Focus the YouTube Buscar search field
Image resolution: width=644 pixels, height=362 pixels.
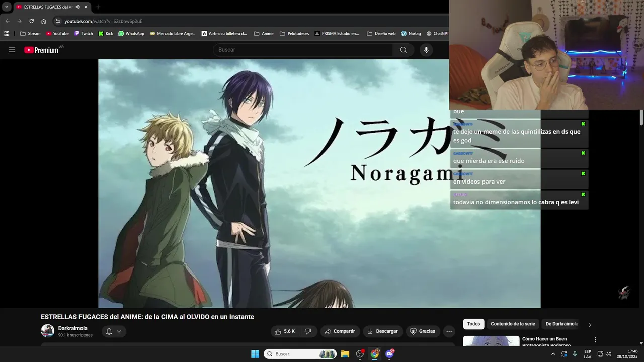[303, 50]
